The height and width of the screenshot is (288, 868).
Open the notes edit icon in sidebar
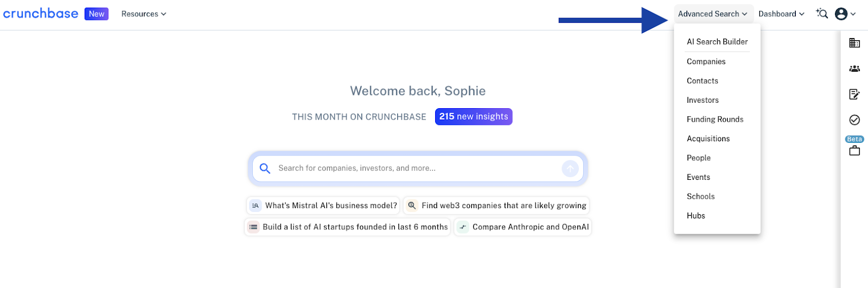click(854, 95)
